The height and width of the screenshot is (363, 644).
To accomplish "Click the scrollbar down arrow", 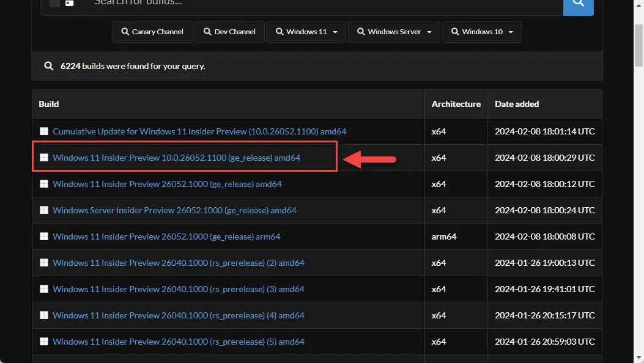I will point(638,358).
